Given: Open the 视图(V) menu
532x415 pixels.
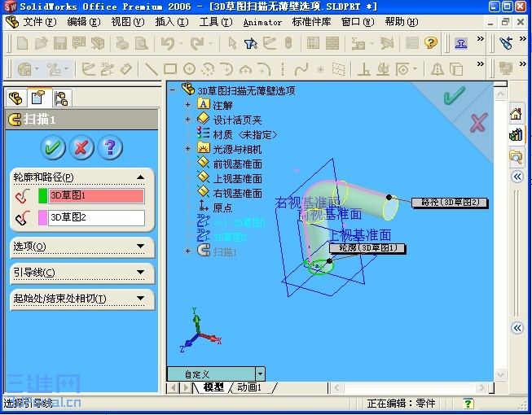Looking at the screenshot, I should click(128, 22).
